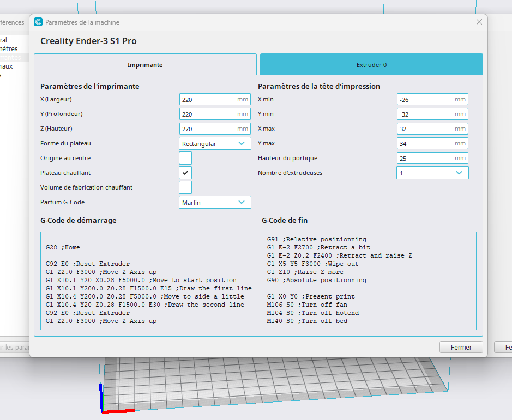
Task: Click the Cura logo icon in title bar
Action: [38, 22]
